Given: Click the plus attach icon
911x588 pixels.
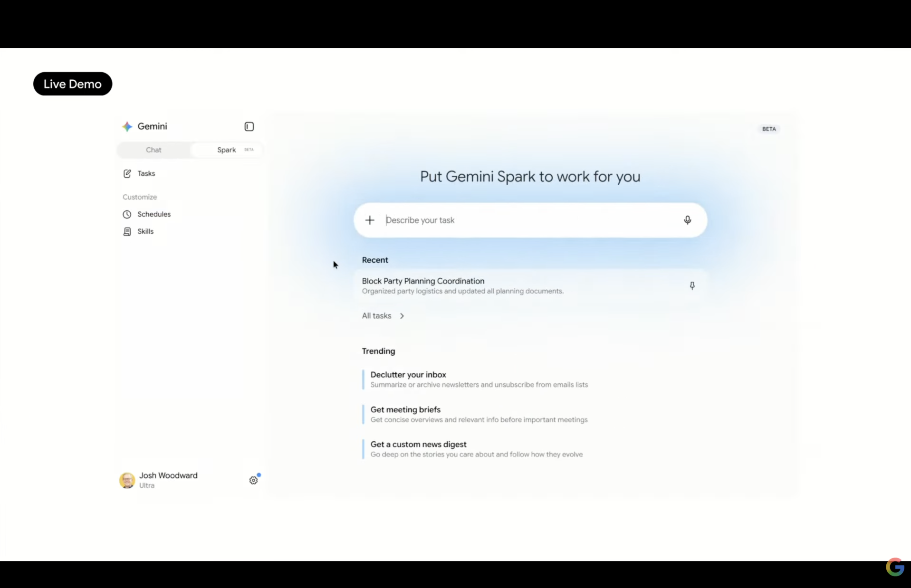Looking at the screenshot, I should (x=370, y=220).
